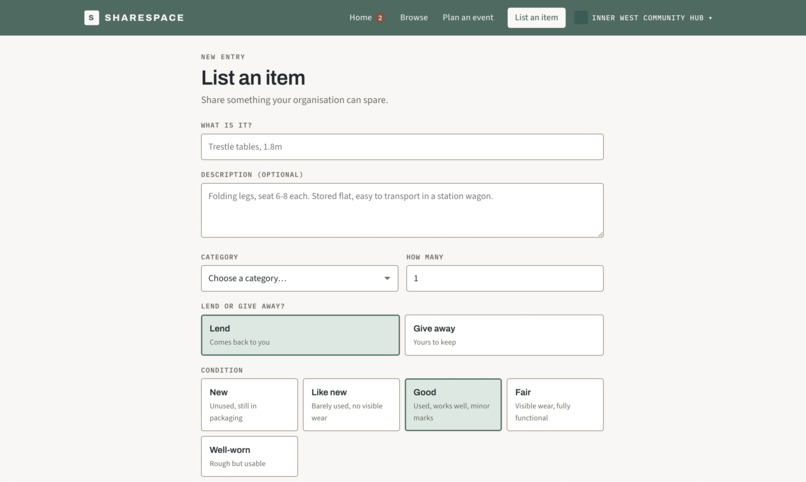
Task: Focus the What is it? text field
Action: tap(402, 147)
